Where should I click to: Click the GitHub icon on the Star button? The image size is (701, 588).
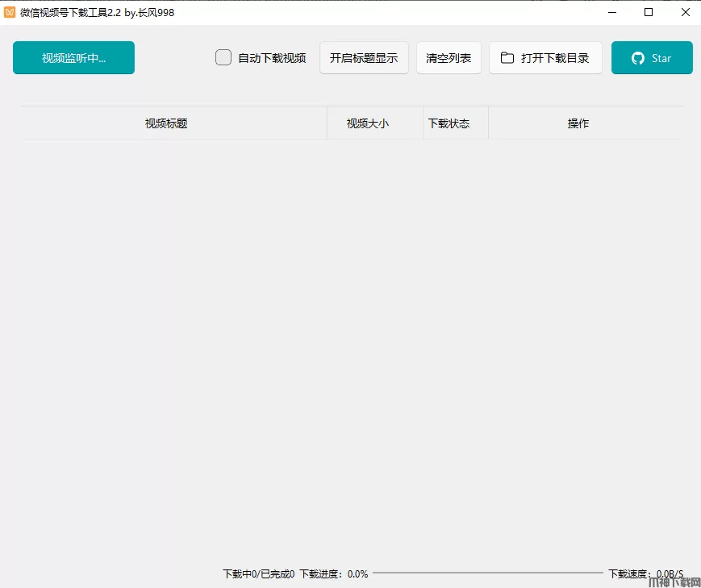pyautogui.click(x=638, y=58)
